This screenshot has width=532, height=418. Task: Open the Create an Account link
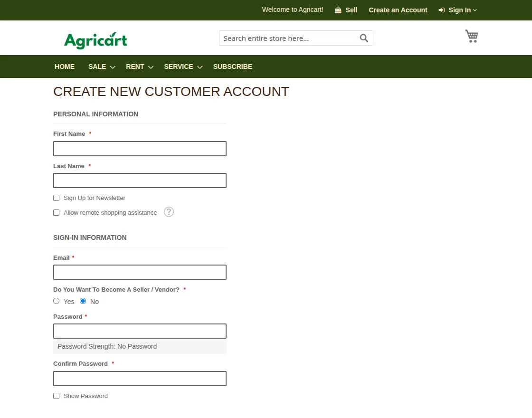click(x=398, y=10)
